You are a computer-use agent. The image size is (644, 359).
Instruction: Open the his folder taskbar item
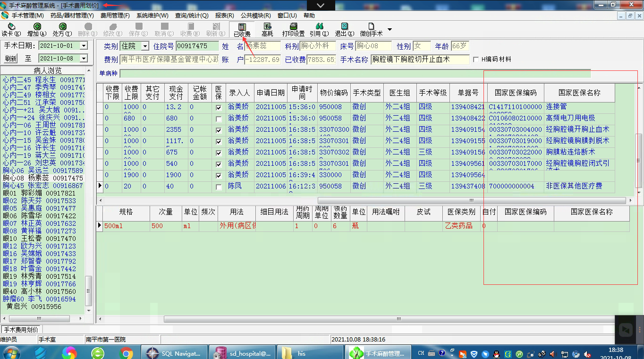310,353
